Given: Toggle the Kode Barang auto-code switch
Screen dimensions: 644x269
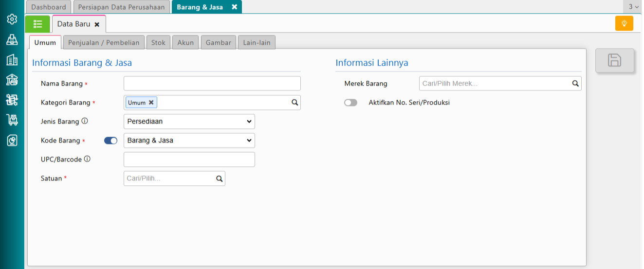Looking at the screenshot, I should [x=111, y=141].
